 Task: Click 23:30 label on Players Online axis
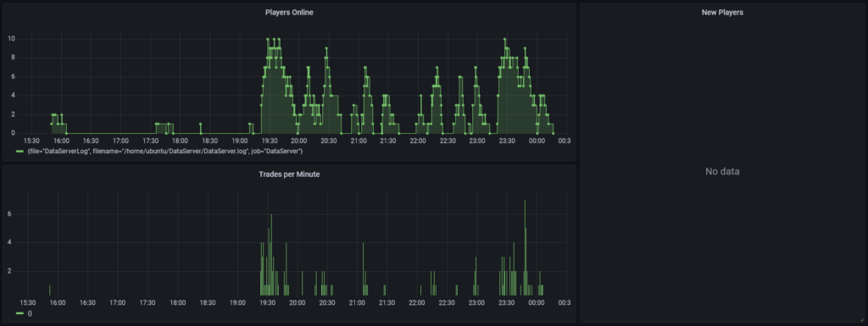point(507,141)
